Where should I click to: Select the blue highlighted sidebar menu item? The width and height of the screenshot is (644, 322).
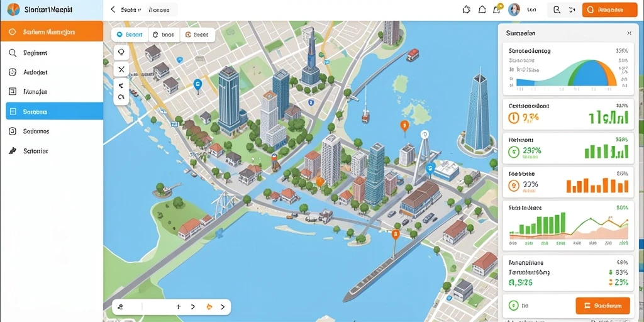54,111
